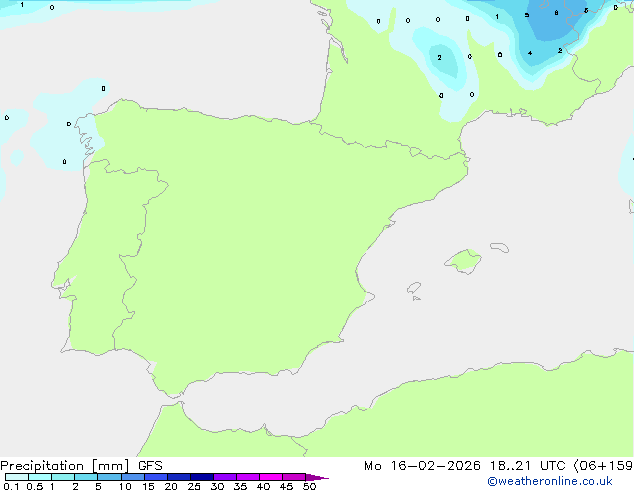Screen dimensions: 634x490
Task: Click the '45' legend scale label
Action: 286,486
